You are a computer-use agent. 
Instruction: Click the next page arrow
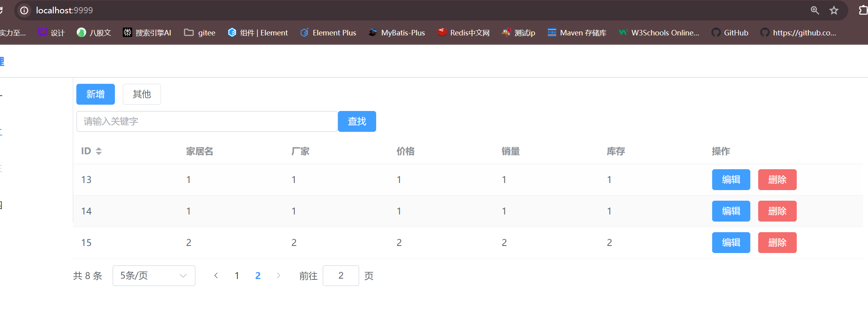(x=279, y=275)
